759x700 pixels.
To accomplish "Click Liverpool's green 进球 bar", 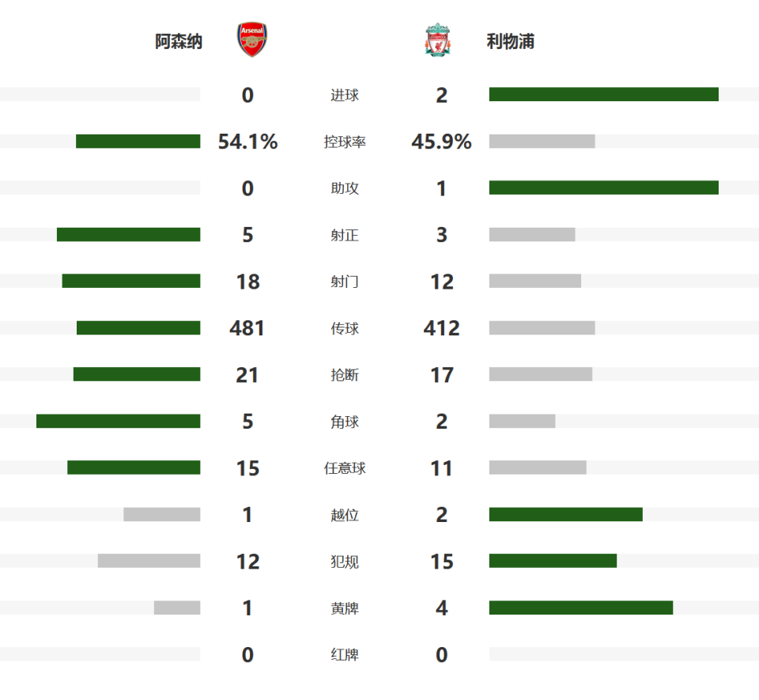I will tap(603, 95).
